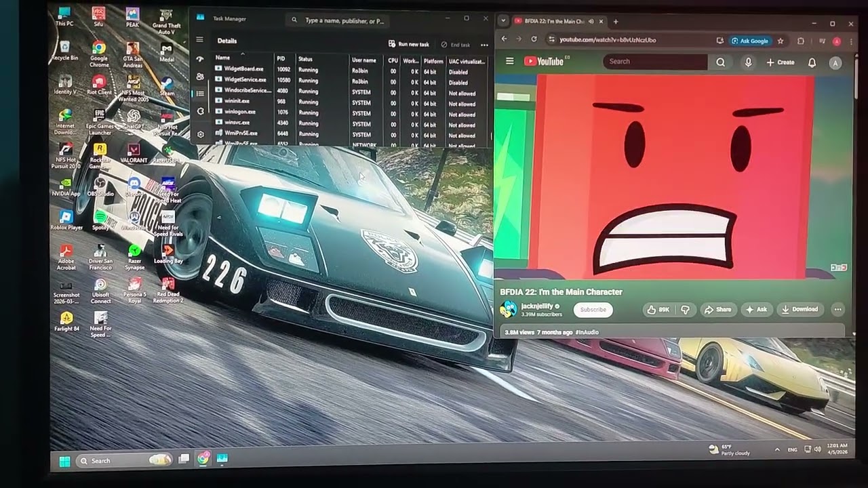868x488 pixels.
Task: Open Windows Start menu
Action: (x=64, y=461)
